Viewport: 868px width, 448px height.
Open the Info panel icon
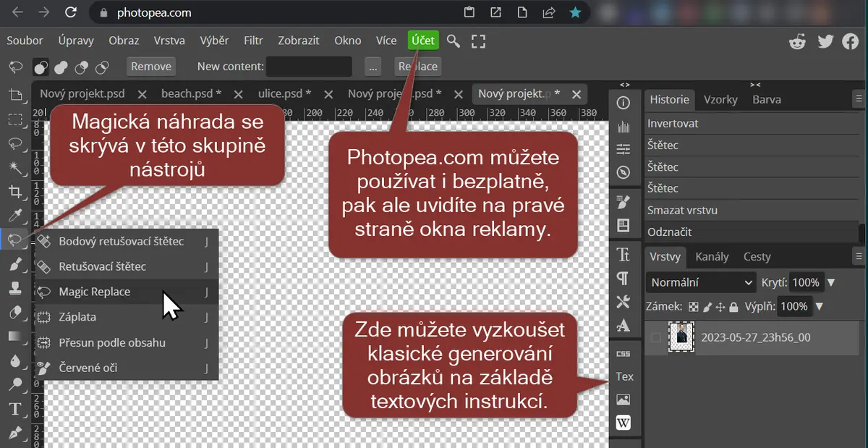[624, 103]
